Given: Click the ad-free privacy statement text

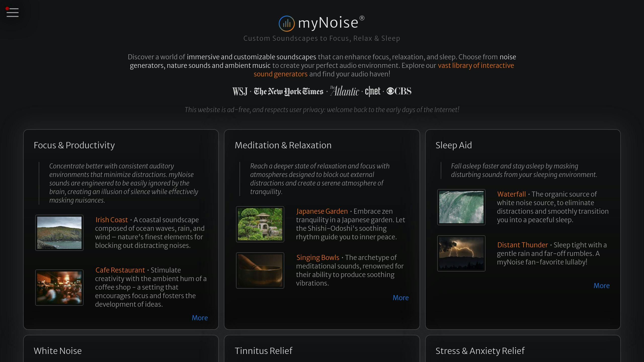Looking at the screenshot, I should coord(322,110).
